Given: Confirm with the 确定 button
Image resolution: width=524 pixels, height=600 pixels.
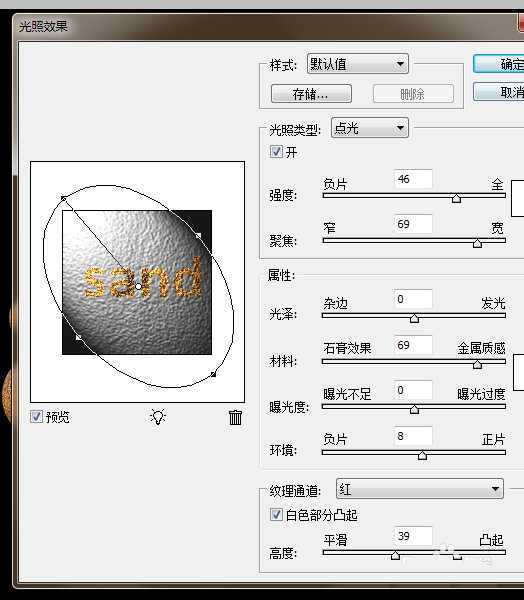Looking at the screenshot, I should click(501, 64).
